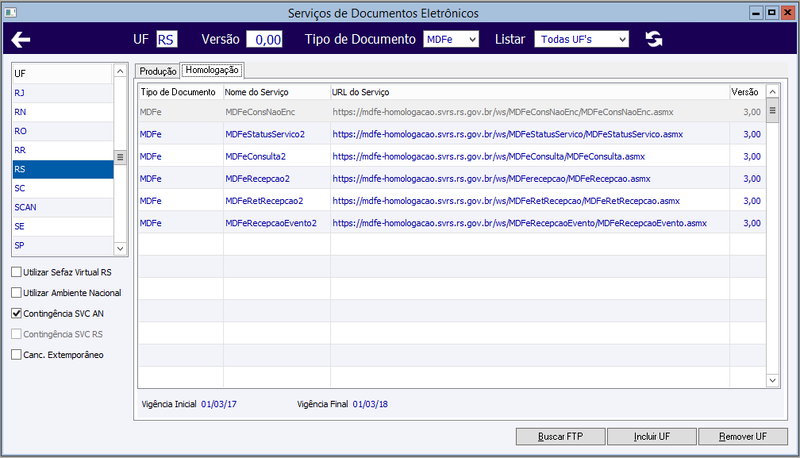Click version 3,00 in MDFeRecepcao2 row

[x=752, y=179]
